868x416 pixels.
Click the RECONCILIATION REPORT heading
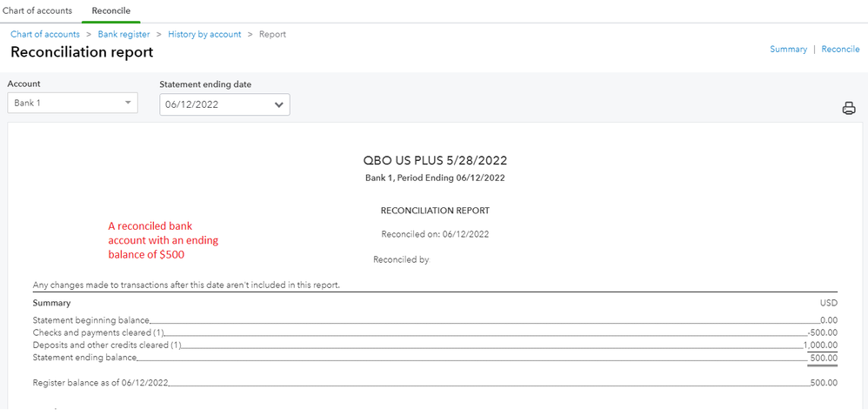coord(435,211)
